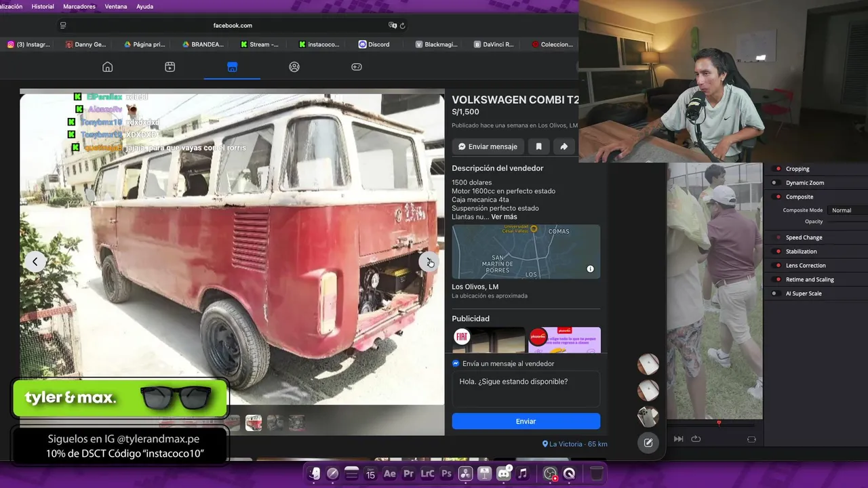Show the next listing photo arrow
This screenshot has width=868, height=488.
pos(429,262)
